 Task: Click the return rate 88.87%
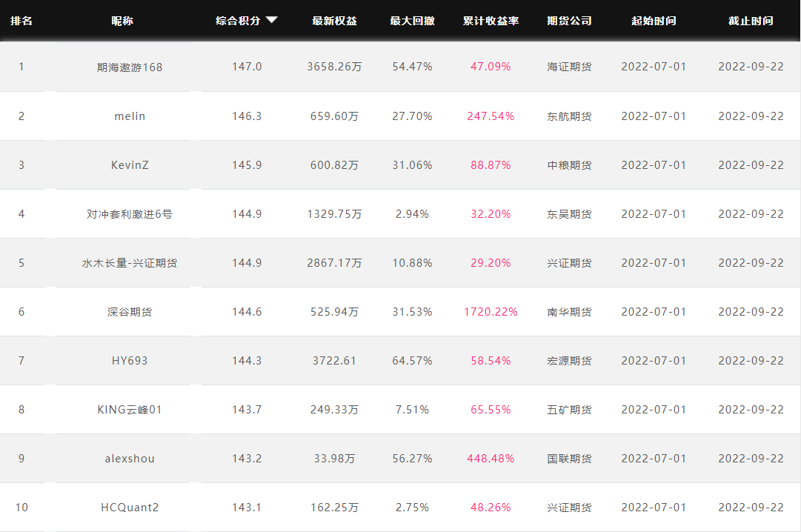pos(491,165)
